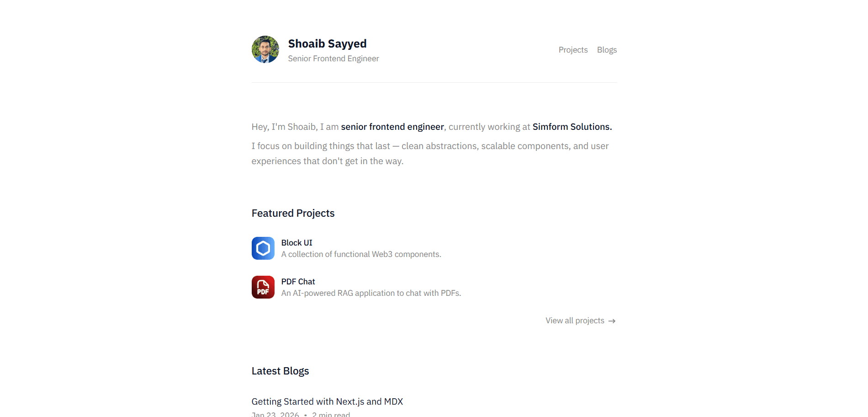868x417 pixels.
Task: Open the Projects navigation item
Action: [x=573, y=50]
